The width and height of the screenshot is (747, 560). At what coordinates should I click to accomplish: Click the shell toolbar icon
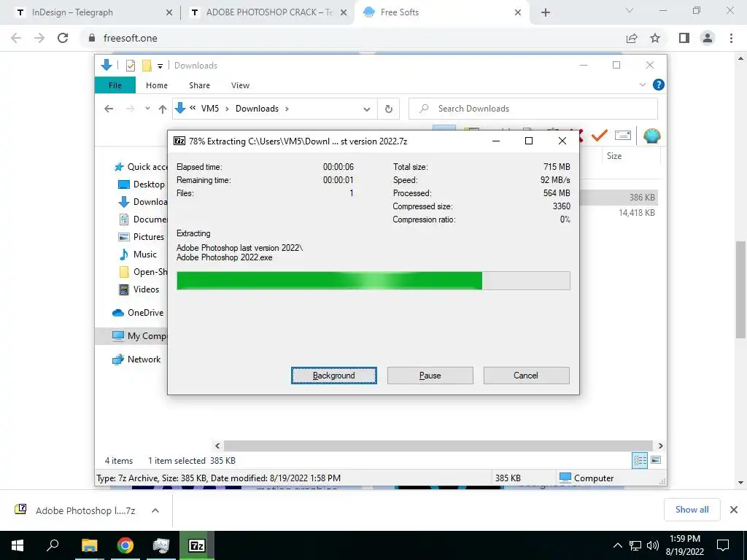[x=651, y=136]
